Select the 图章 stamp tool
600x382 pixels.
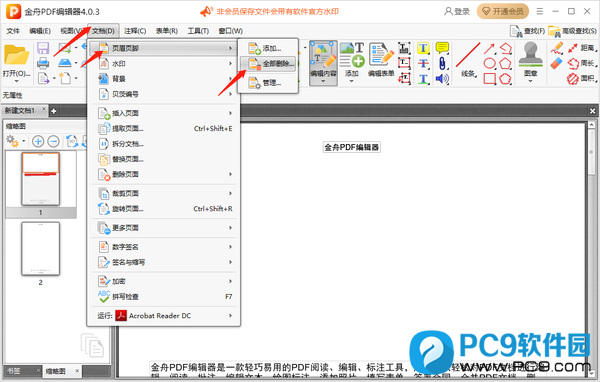pos(530,54)
